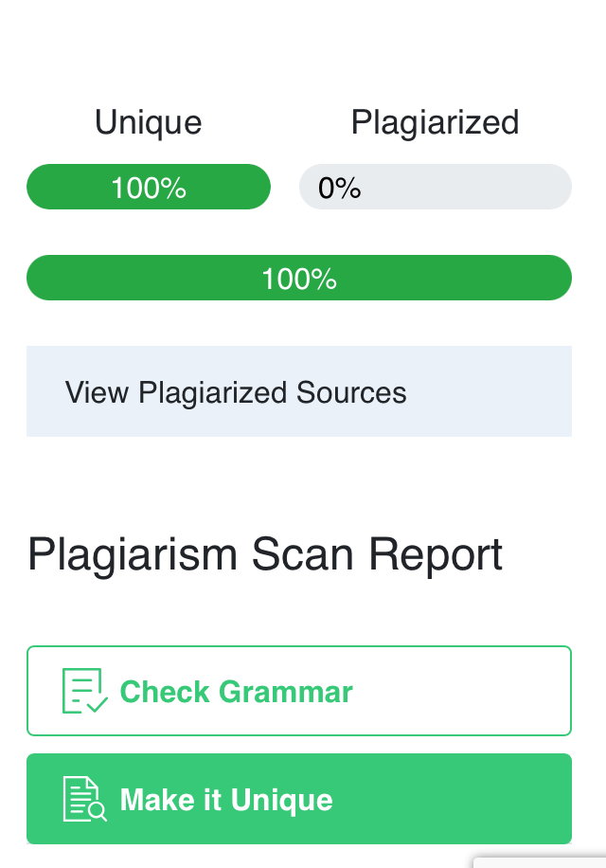Click the 100% text in wide bar

(x=299, y=279)
